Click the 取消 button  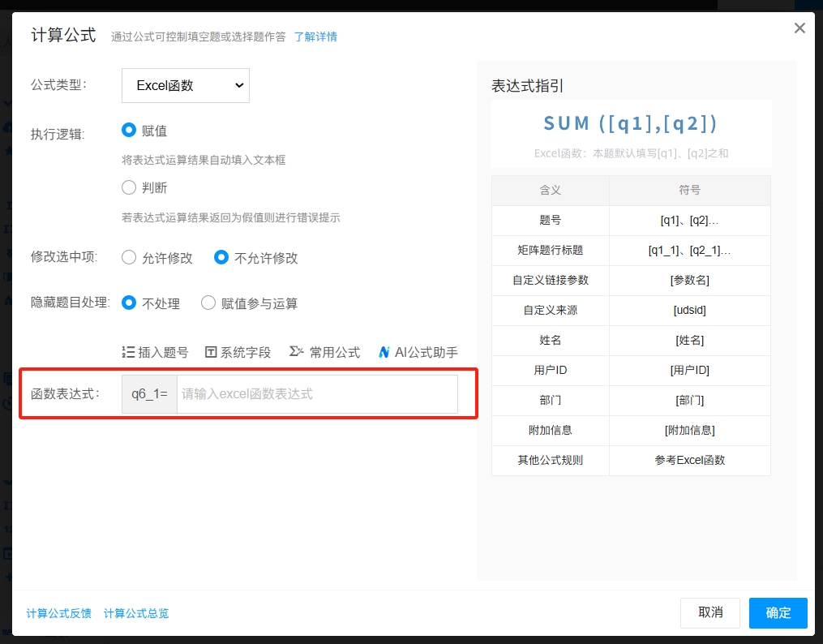point(710,612)
